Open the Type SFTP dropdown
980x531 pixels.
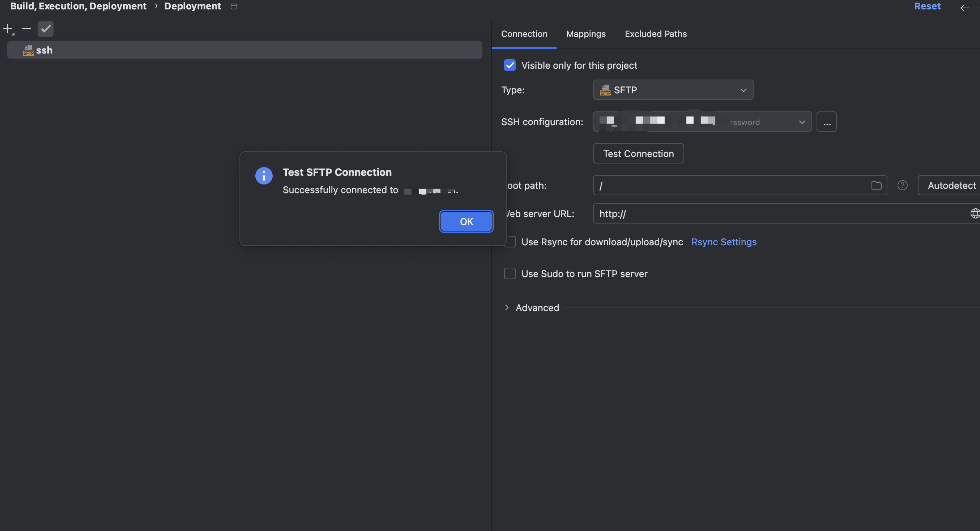coord(673,90)
